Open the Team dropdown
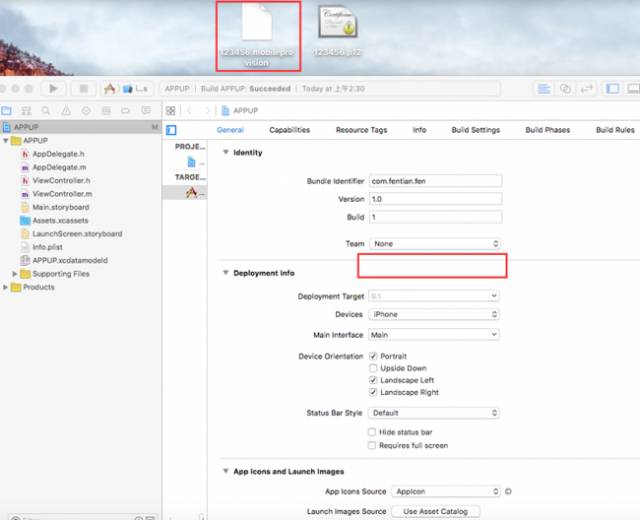 pos(435,244)
